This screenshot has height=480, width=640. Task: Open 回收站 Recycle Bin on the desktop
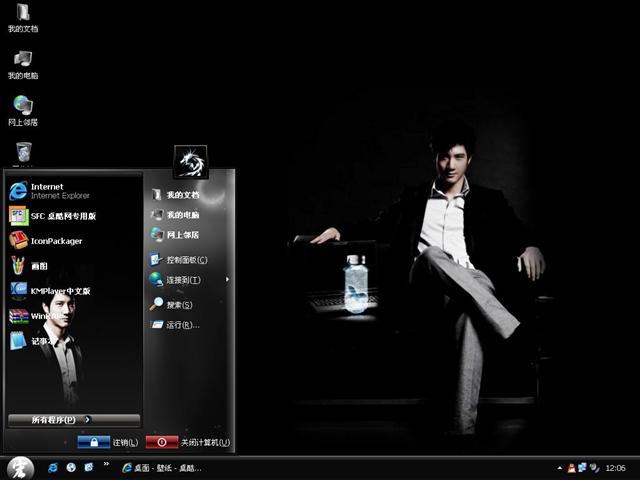23,153
